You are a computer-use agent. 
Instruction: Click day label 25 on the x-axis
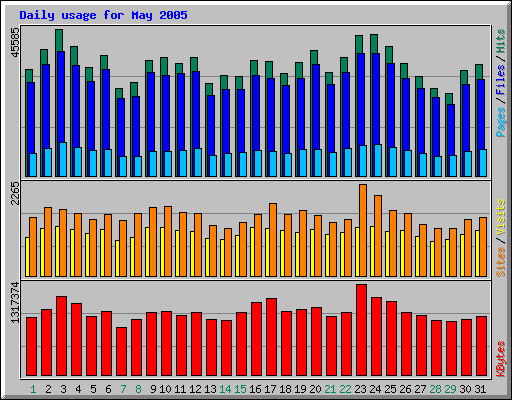390,389
